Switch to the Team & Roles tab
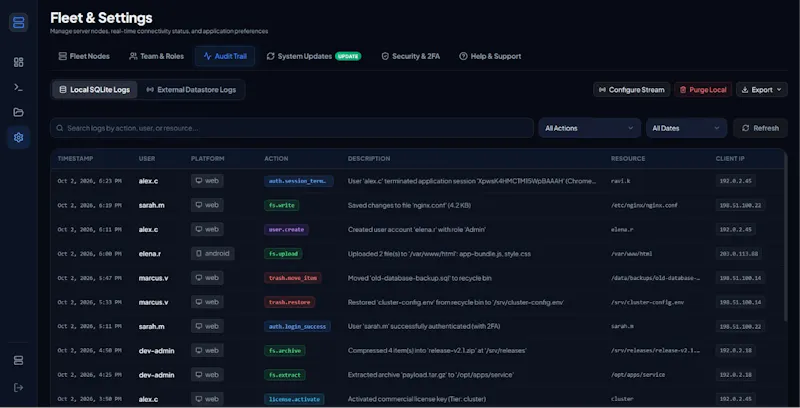 [x=156, y=56]
